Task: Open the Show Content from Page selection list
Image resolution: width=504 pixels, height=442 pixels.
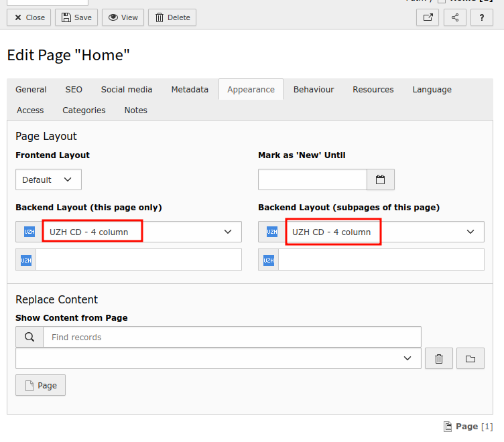Action: [218, 358]
